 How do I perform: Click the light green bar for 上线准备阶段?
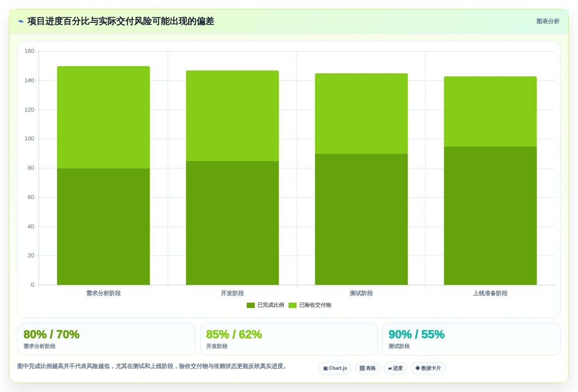(490, 111)
